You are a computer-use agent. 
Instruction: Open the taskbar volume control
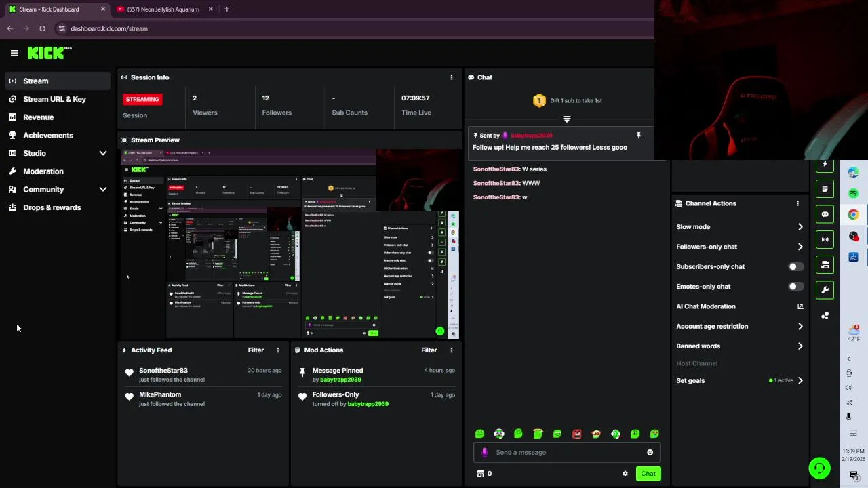(849, 388)
